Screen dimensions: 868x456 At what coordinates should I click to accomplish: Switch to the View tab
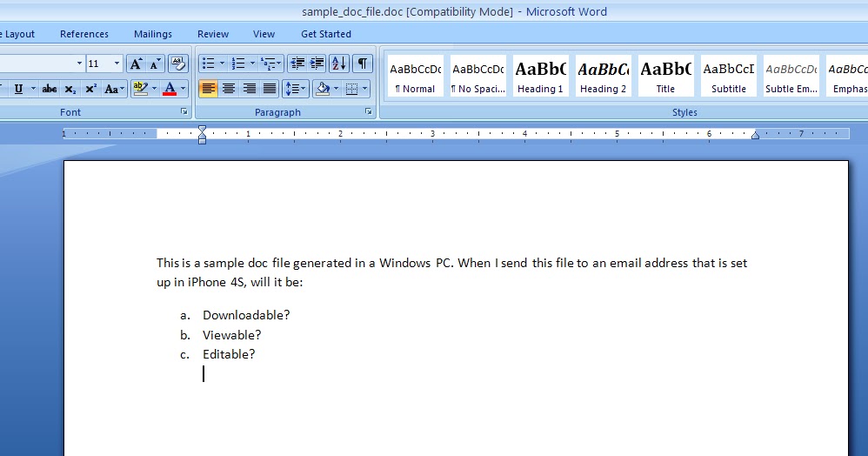[264, 34]
